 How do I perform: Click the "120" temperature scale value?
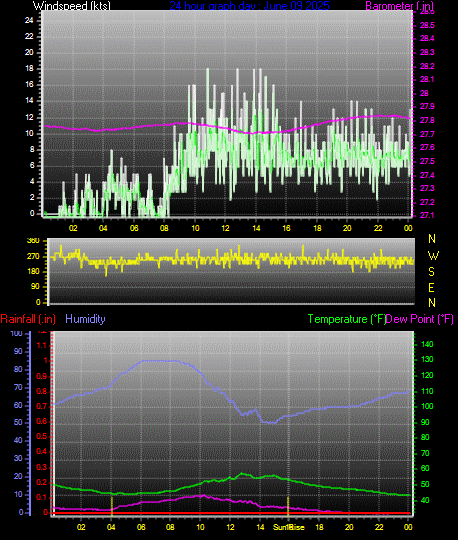pyautogui.click(x=427, y=375)
